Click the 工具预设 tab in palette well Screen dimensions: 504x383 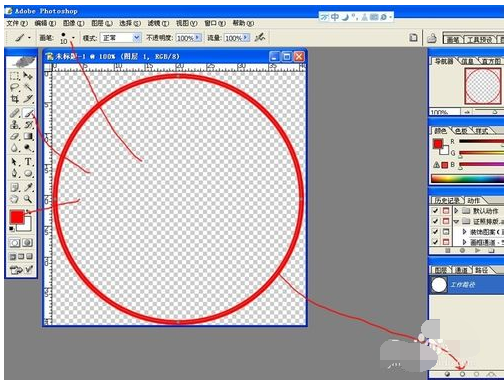tap(479, 40)
